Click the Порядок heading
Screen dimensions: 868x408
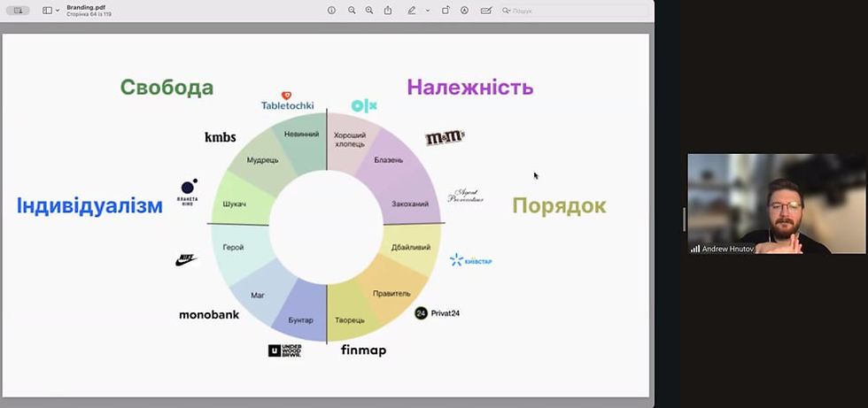pos(559,205)
